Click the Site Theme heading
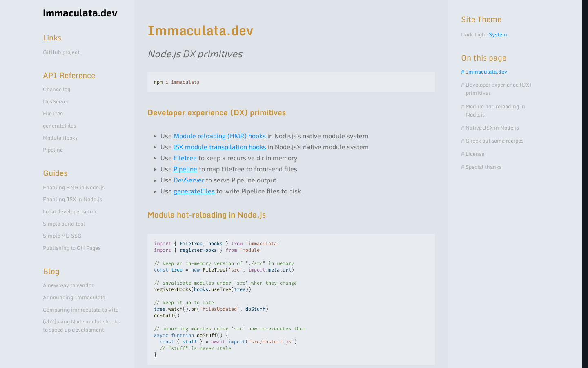The height and width of the screenshot is (368, 588). [x=481, y=20]
